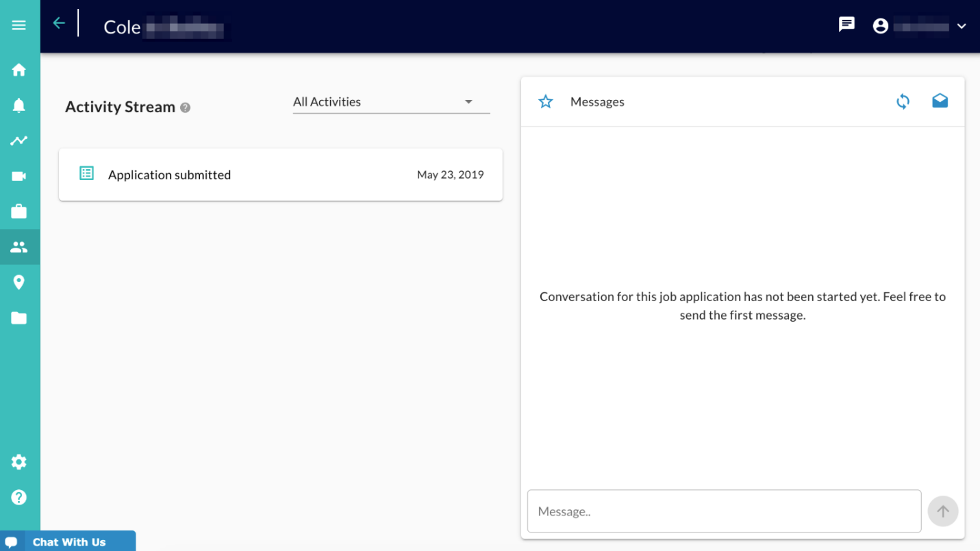Viewport: 980px width, 551px height.
Task: Click the May 23, 2019 date
Action: point(450,175)
